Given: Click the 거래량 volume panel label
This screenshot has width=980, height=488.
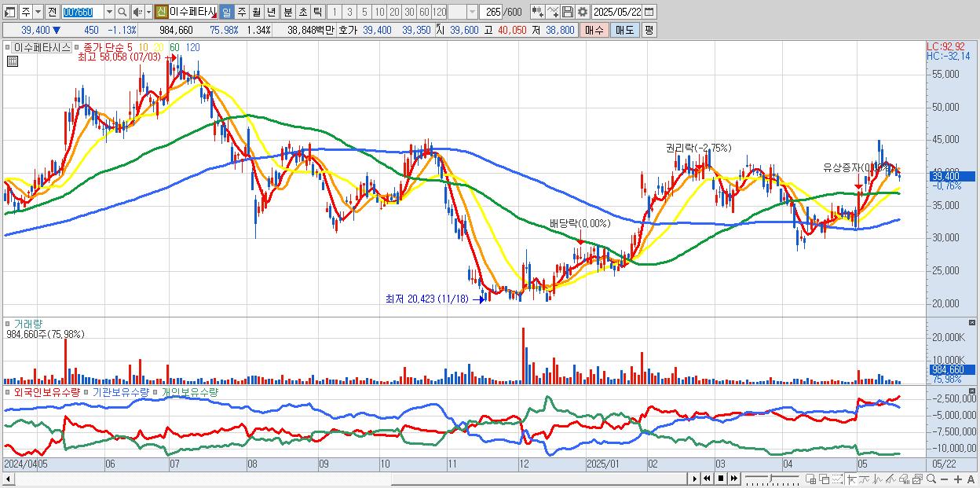Looking at the screenshot, I should tap(28, 323).
